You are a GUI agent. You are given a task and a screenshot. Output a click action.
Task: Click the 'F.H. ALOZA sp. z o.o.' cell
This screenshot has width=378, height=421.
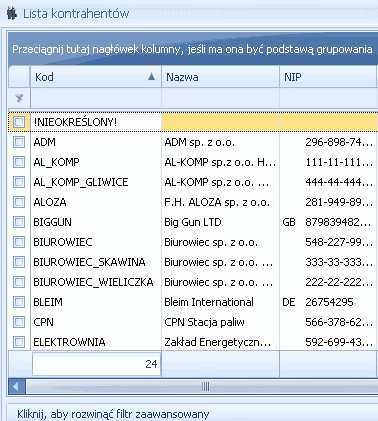pos(220,202)
